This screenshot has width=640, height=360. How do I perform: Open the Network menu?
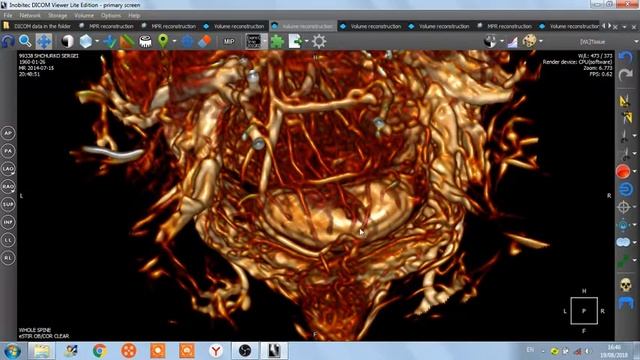[x=30, y=16]
